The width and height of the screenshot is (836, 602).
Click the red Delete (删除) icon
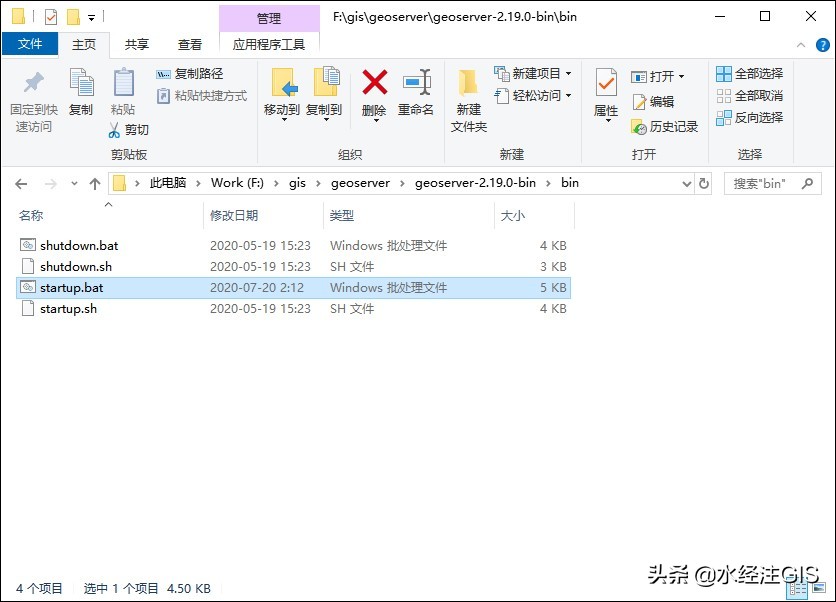coord(375,82)
